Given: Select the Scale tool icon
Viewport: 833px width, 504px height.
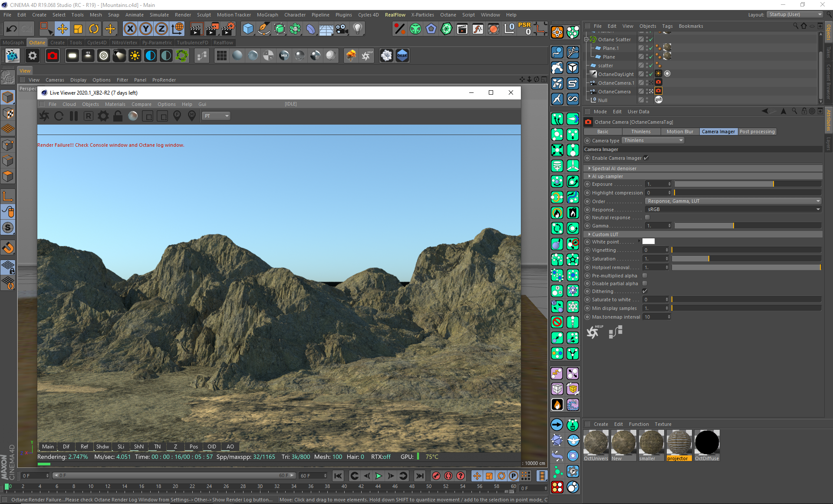Looking at the screenshot, I should [78, 29].
